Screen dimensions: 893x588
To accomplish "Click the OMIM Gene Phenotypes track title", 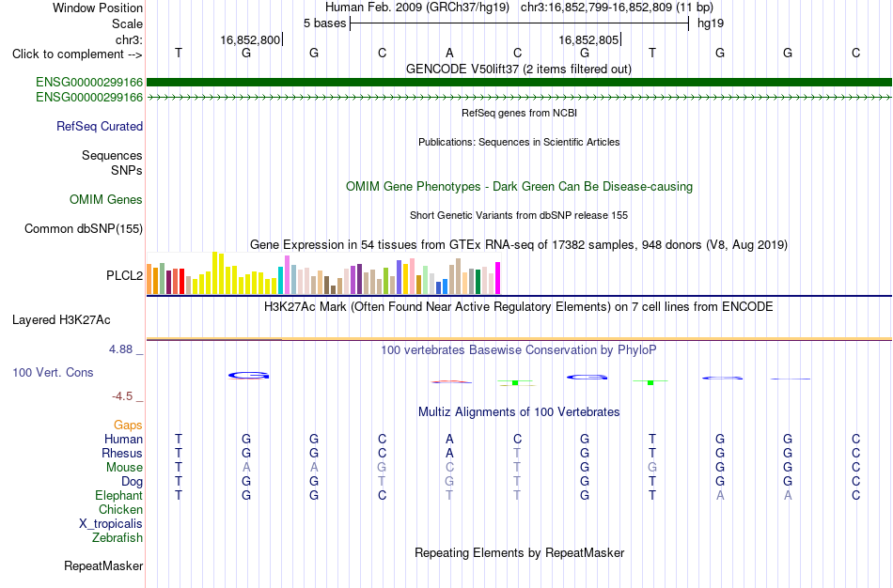I will [x=519, y=186].
